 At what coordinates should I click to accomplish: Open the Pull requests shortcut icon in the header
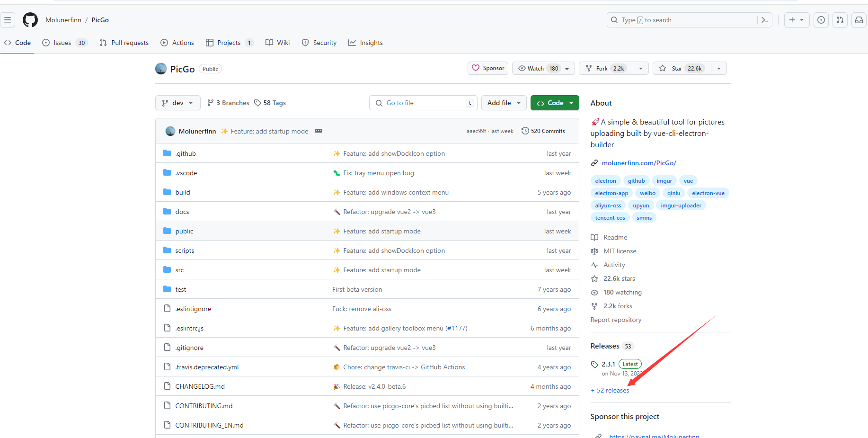840,20
